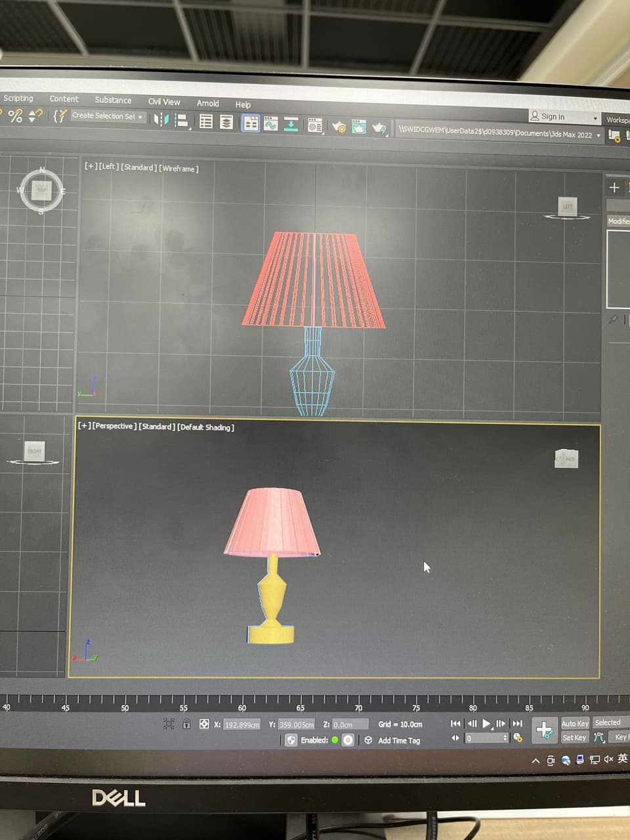This screenshot has height=840, width=630.
Task: Open the Curve Editor
Action: tap(271, 123)
